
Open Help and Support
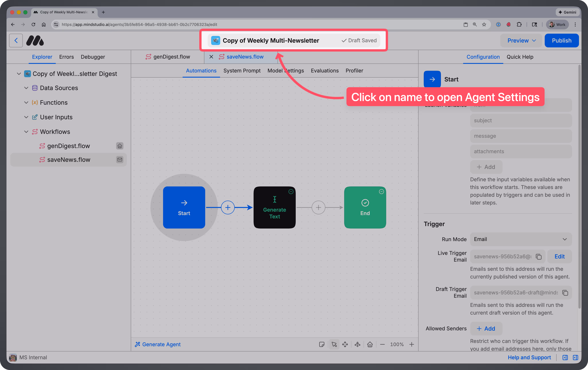pos(529,358)
